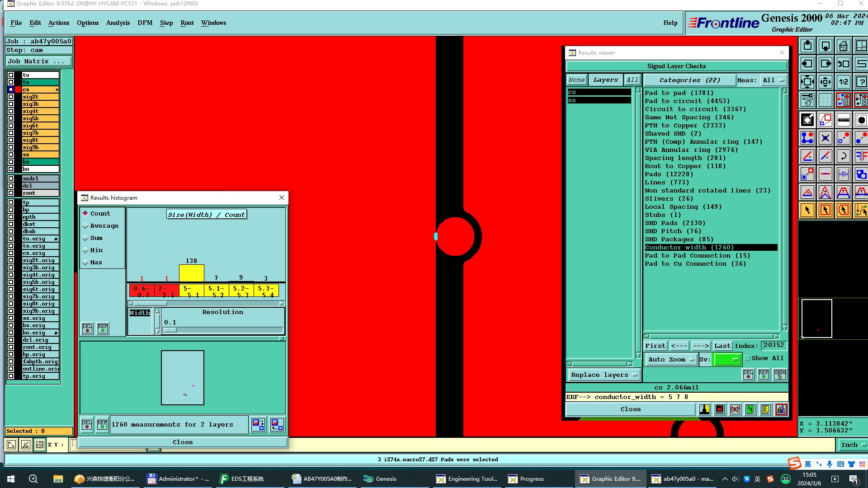Open the Meas All dropdown
868x488 pixels.
coord(774,80)
